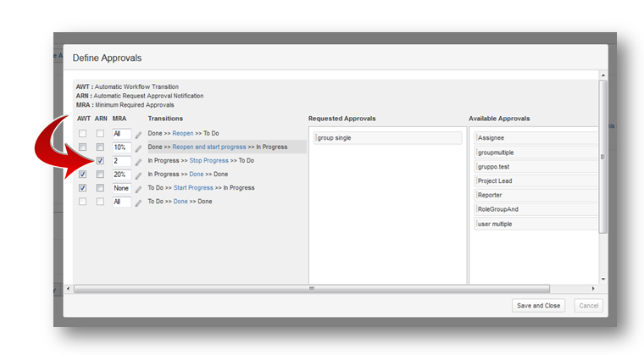Click pencil icon for Done Reopen To Do row
This screenshot has width=644, height=355.
point(139,134)
